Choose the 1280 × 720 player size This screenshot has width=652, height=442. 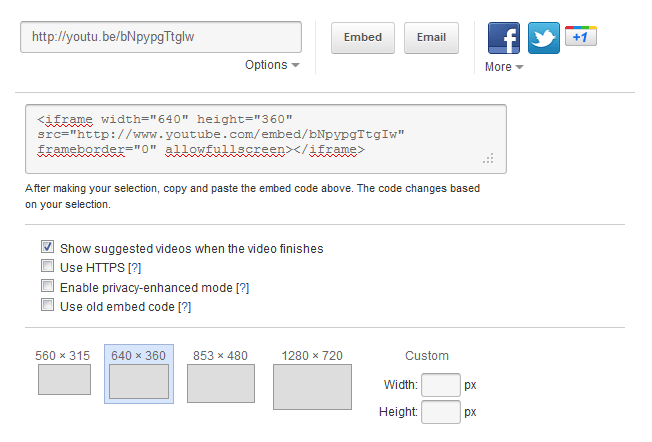(312, 387)
